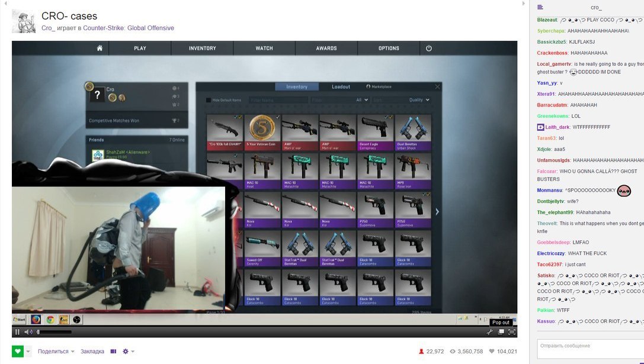Click the emoticon in Monmansu's message
This screenshot has height=364, width=644.
(624, 190)
